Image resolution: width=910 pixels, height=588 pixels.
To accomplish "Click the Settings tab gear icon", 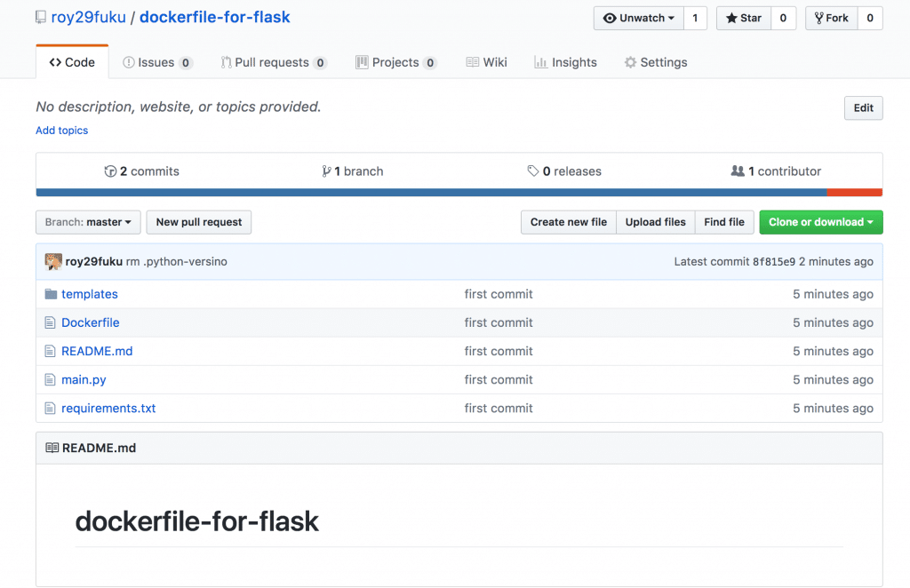I will click(630, 62).
